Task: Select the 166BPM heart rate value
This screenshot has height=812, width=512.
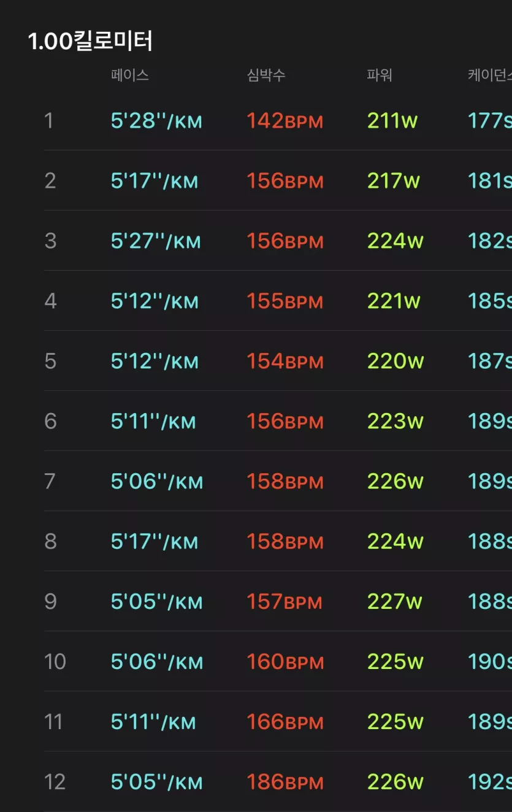Action: [x=285, y=722]
